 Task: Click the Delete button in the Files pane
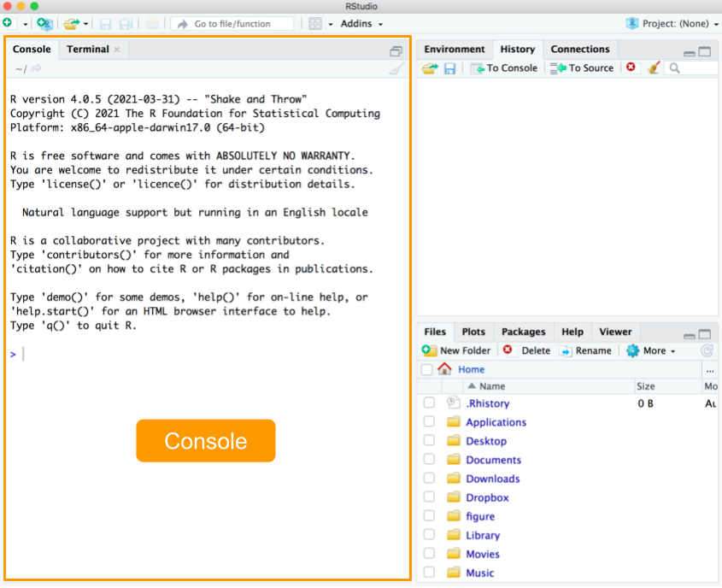point(527,351)
